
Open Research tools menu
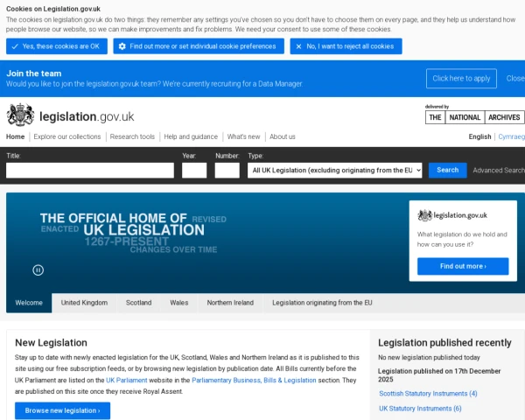[x=132, y=136]
